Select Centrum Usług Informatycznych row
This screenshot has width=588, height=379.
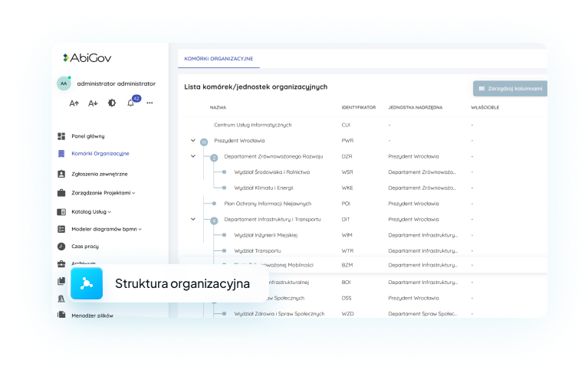tap(252, 124)
